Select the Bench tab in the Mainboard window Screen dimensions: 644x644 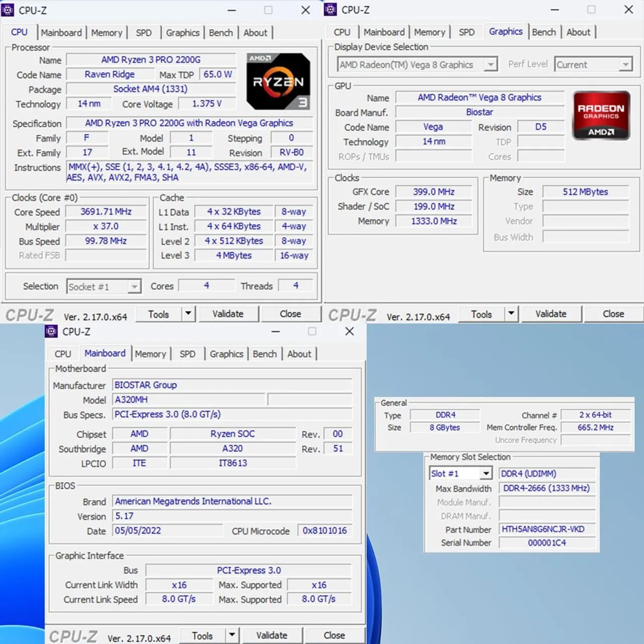coord(265,354)
